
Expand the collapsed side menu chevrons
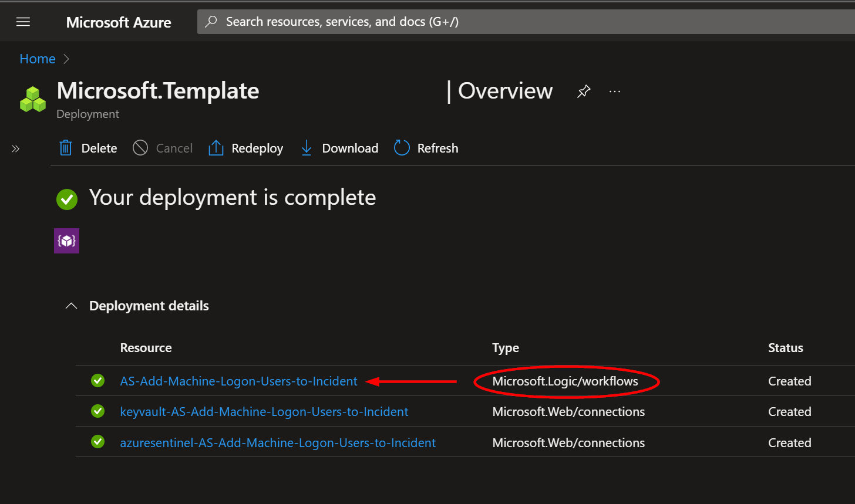(x=16, y=149)
